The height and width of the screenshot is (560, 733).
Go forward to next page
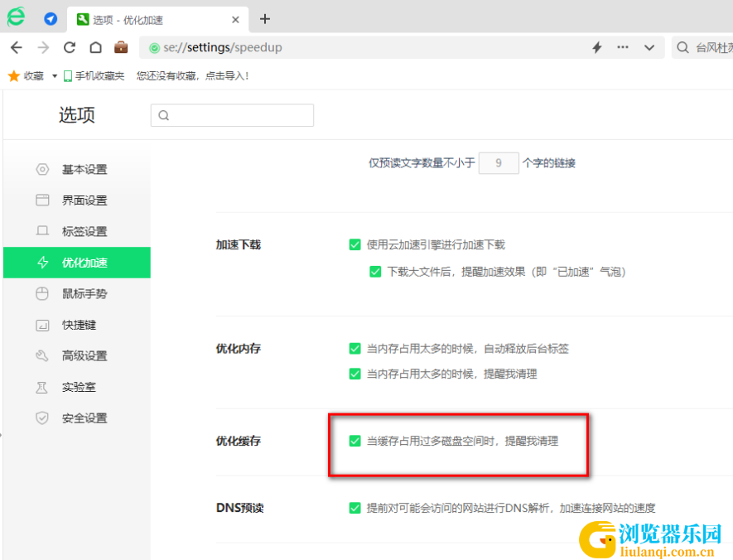click(x=43, y=47)
